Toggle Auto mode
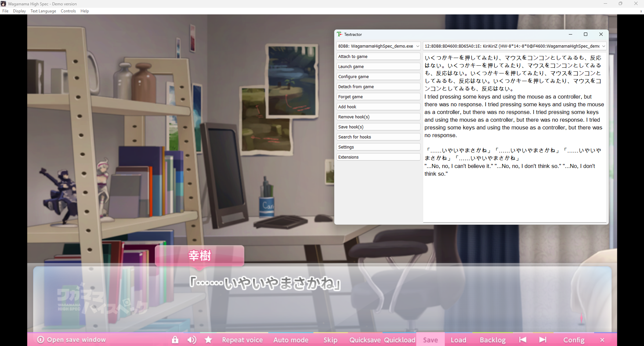Screen dimensions: 644x346 (x=291, y=340)
